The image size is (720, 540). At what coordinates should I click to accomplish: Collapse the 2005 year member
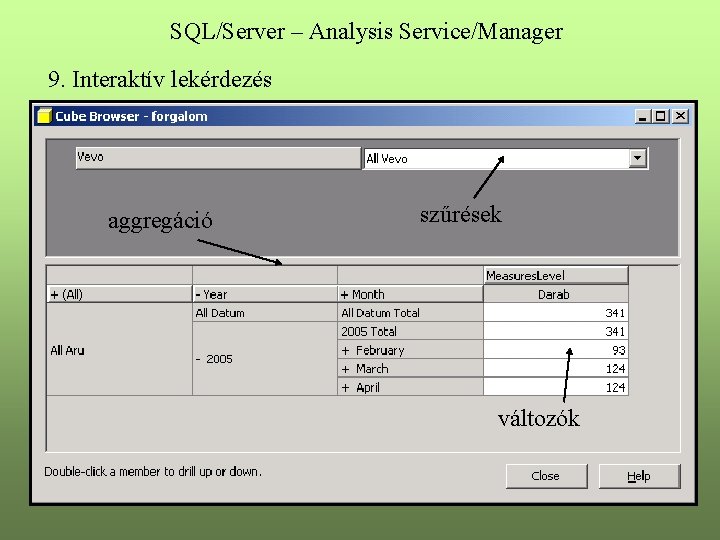tap(198, 359)
